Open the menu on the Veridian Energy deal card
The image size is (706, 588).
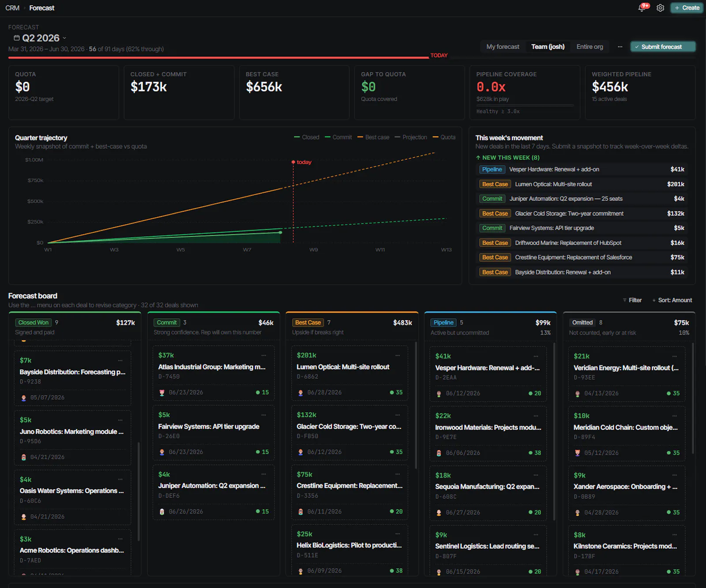(675, 356)
